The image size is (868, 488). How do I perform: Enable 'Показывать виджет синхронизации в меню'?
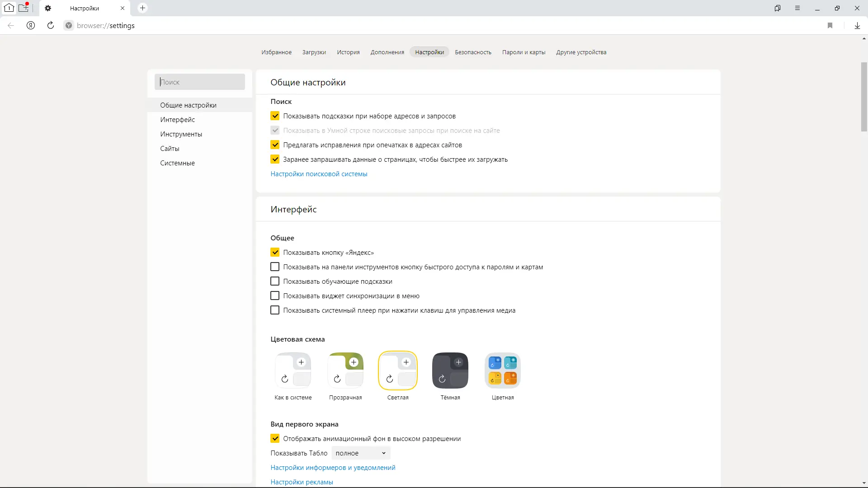(x=275, y=296)
